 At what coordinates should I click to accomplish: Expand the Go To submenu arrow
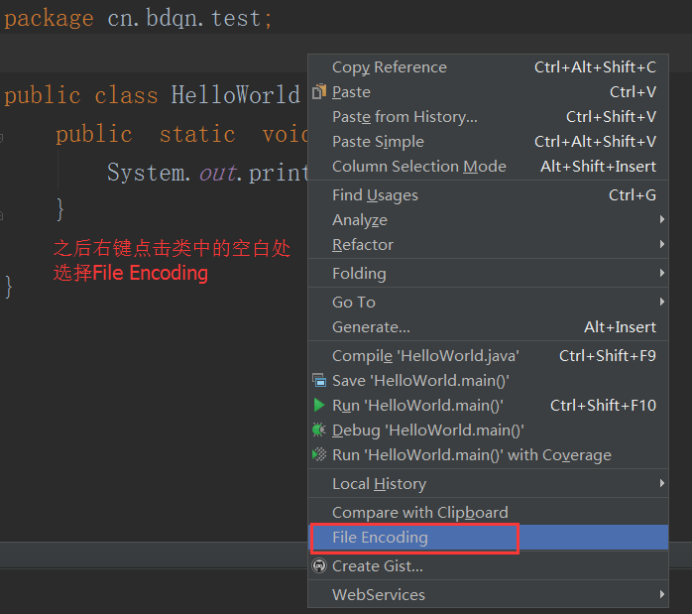pos(662,302)
